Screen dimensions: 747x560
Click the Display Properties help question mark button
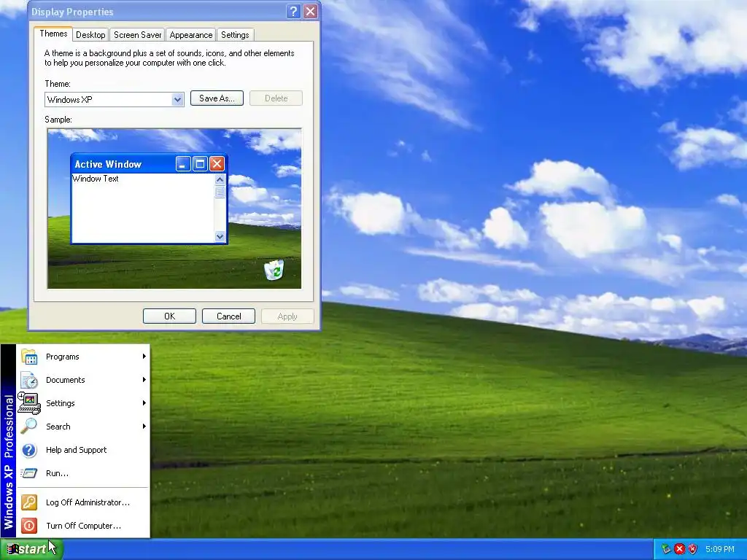293,12
